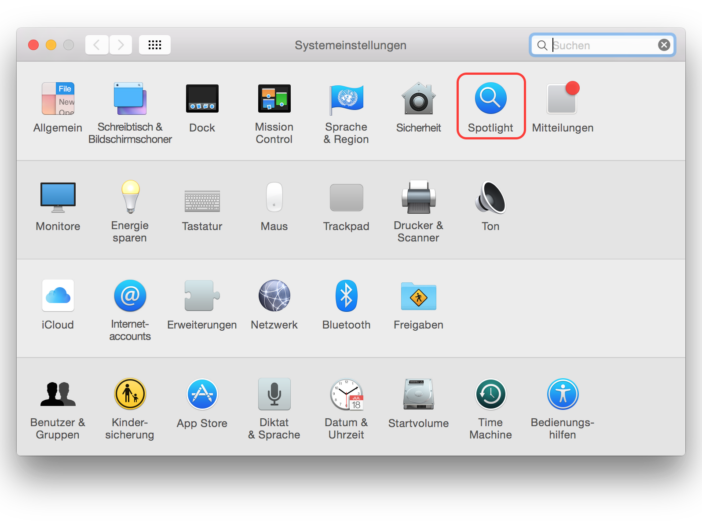
Task: Open Freigaben sharing settings
Action: coord(418,304)
